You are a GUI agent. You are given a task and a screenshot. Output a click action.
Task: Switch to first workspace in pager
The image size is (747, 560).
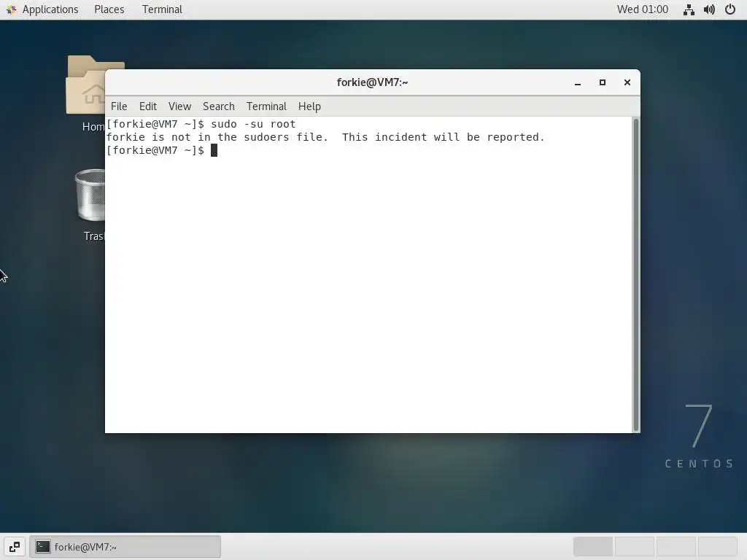[593, 547]
